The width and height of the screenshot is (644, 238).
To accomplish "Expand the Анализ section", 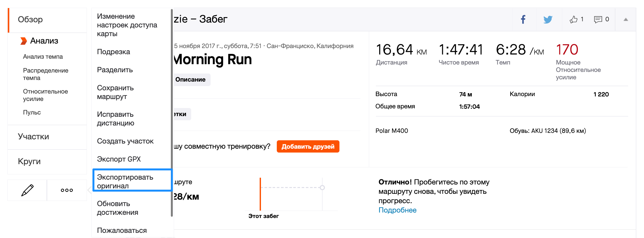I will tap(44, 41).
